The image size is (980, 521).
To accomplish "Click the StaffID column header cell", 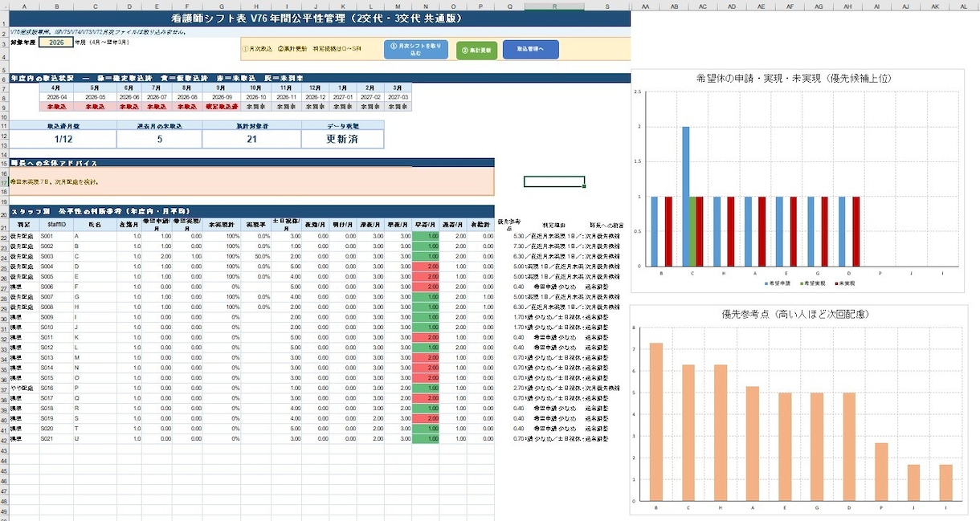I will tap(56, 226).
